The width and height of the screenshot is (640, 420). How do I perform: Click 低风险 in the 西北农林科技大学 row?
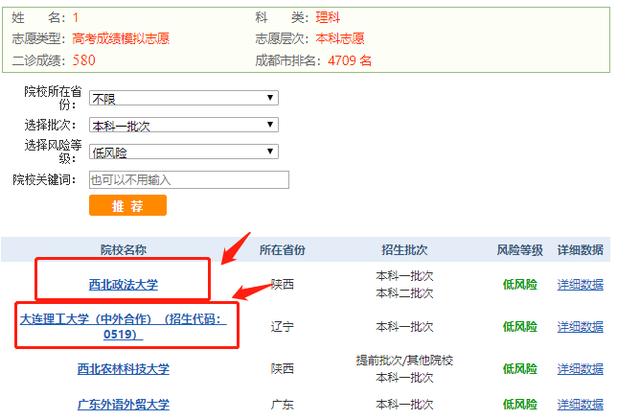click(520, 369)
